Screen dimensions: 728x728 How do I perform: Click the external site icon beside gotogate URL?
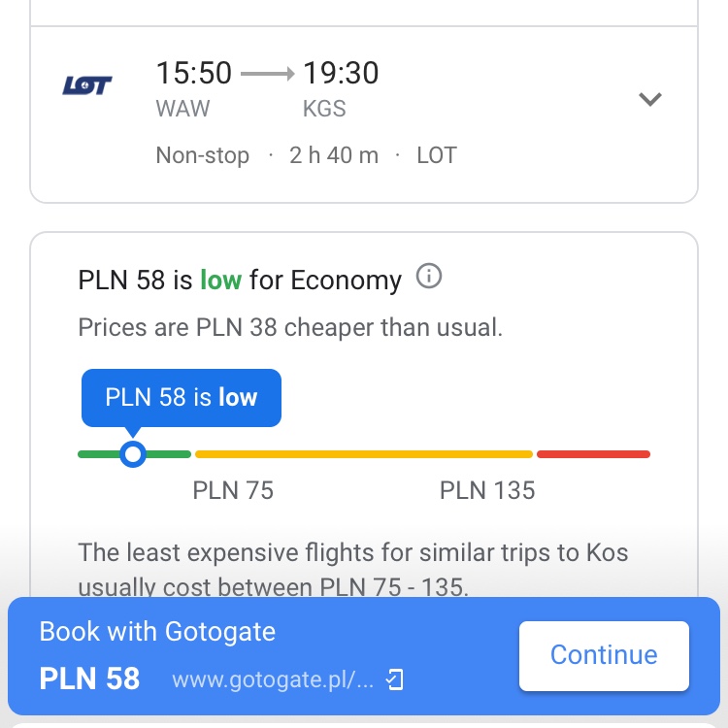pyautogui.click(x=395, y=679)
